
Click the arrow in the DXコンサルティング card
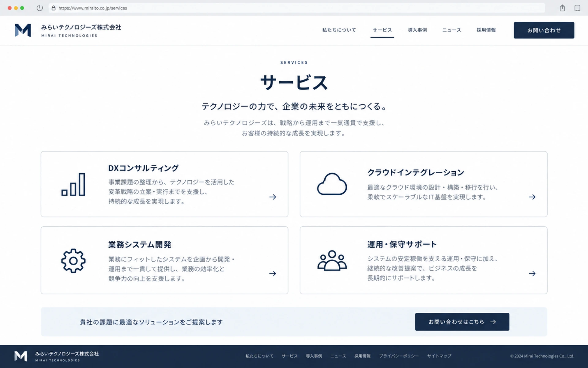(273, 197)
